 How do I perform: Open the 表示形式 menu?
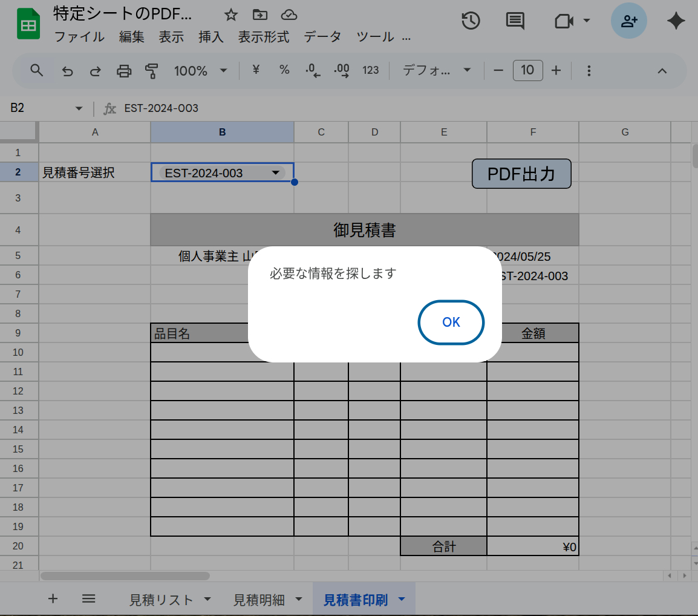[264, 37]
